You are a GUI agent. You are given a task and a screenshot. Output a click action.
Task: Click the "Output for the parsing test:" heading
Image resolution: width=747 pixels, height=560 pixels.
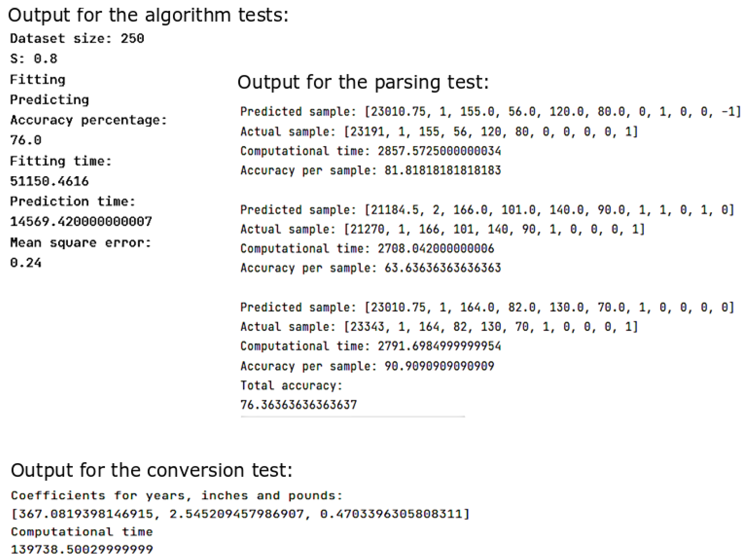click(x=363, y=82)
